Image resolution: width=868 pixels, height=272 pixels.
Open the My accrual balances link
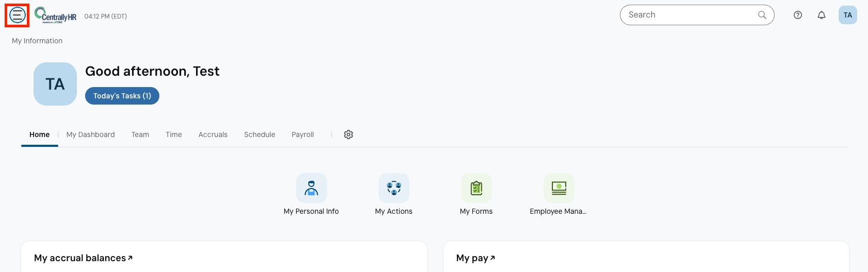[x=84, y=258]
